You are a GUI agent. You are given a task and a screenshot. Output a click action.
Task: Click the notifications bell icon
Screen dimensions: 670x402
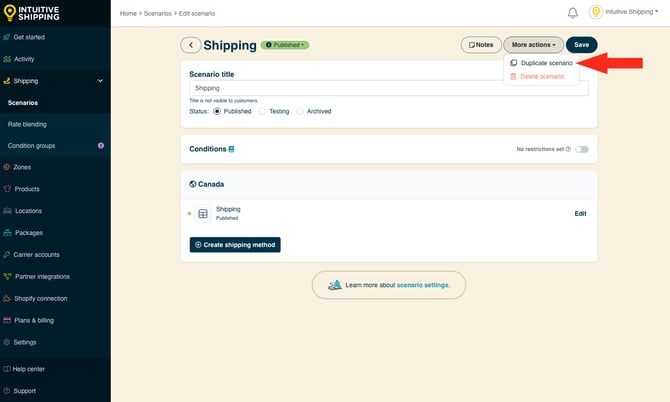[x=573, y=13]
